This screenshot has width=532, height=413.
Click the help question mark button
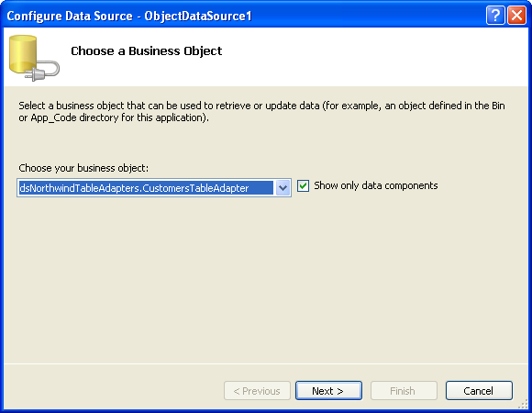pos(495,16)
